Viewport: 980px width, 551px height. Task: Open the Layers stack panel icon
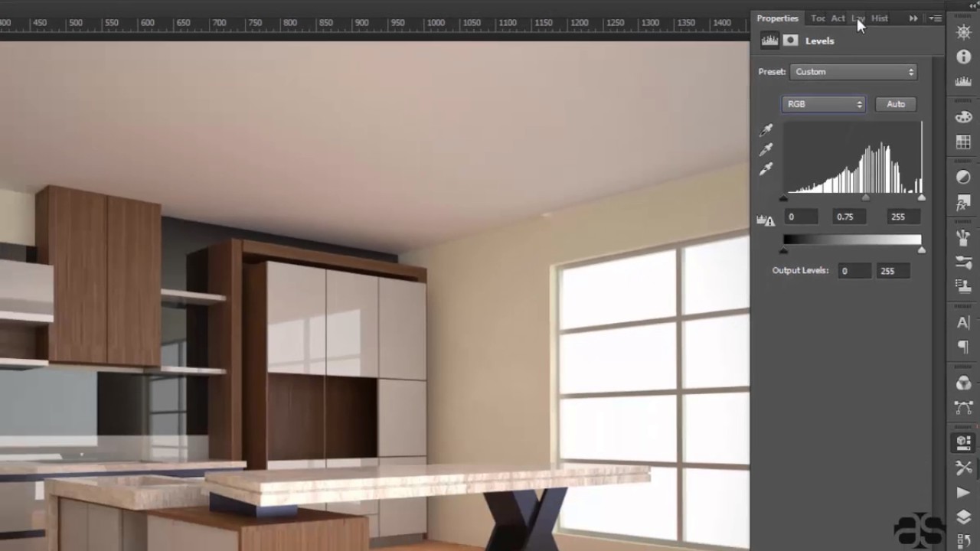pyautogui.click(x=963, y=517)
